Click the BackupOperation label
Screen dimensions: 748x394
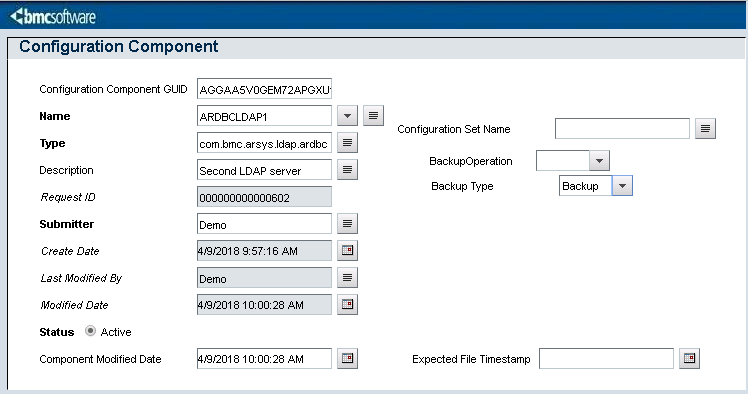pyautogui.click(x=471, y=161)
